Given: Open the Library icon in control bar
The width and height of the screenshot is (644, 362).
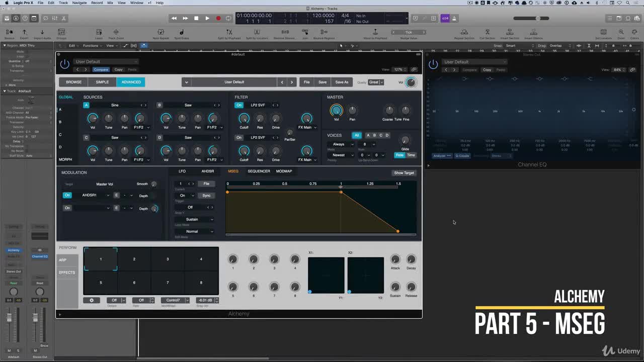Looking at the screenshot, I should coord(7,18).
